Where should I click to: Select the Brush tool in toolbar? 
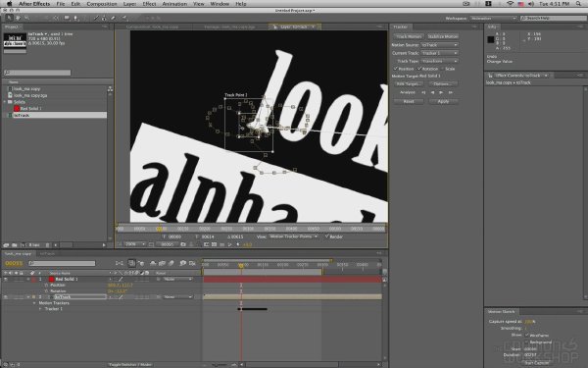pyautogui.click(x=96, y=18)
